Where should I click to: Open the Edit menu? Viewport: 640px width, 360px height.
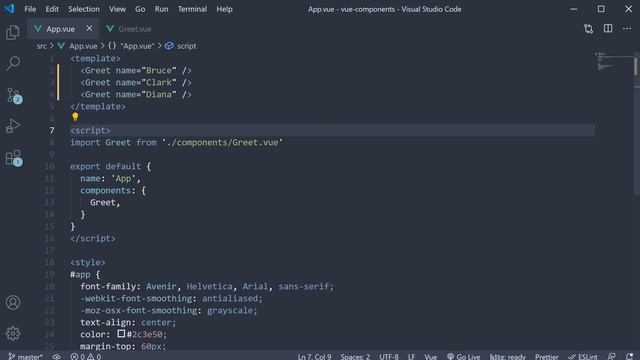[x=52, y=9]
